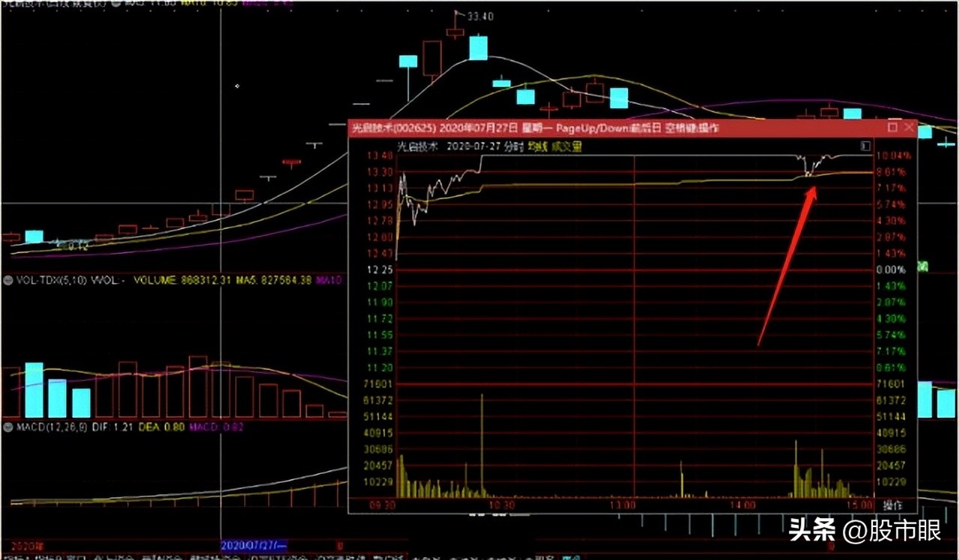Click the 11.20 price axis label
The image size is (959, 560).
[381, 368]
